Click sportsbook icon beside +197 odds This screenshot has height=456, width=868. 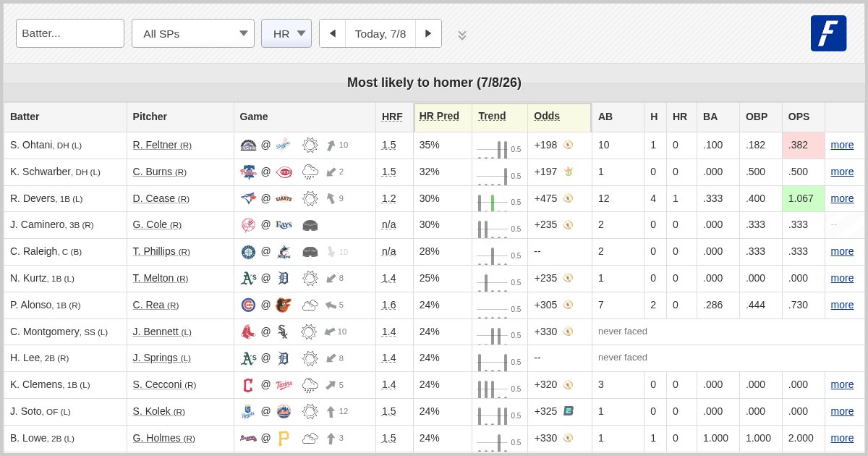(569, 172)
